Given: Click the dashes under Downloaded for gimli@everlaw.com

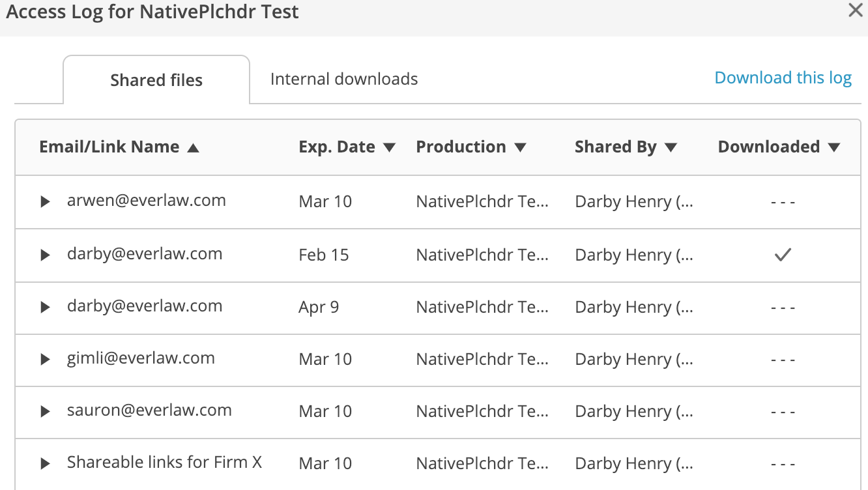Looking at the screenshot, I should click(782, 359).
